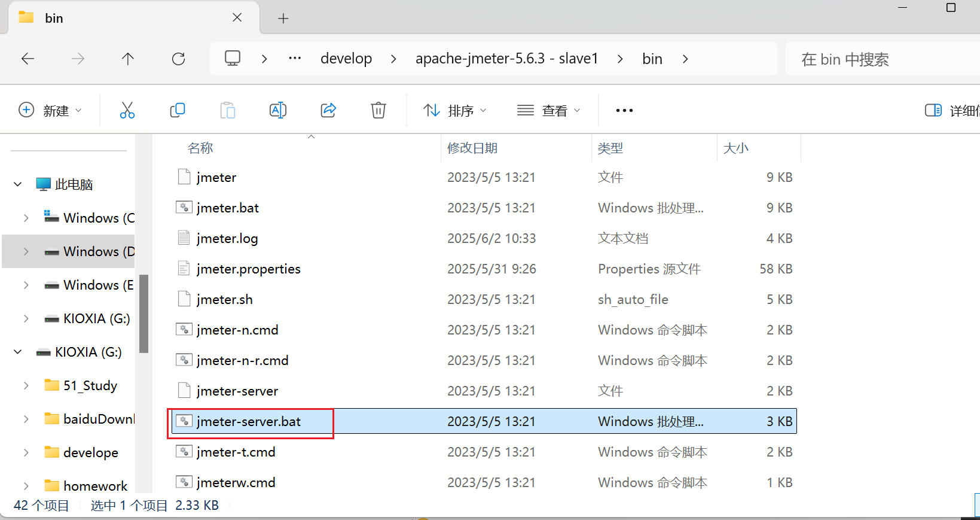The width and height of the screenshot is (980, 520).
Task: Collapse 此电脑 tree node
Action: 18,184
